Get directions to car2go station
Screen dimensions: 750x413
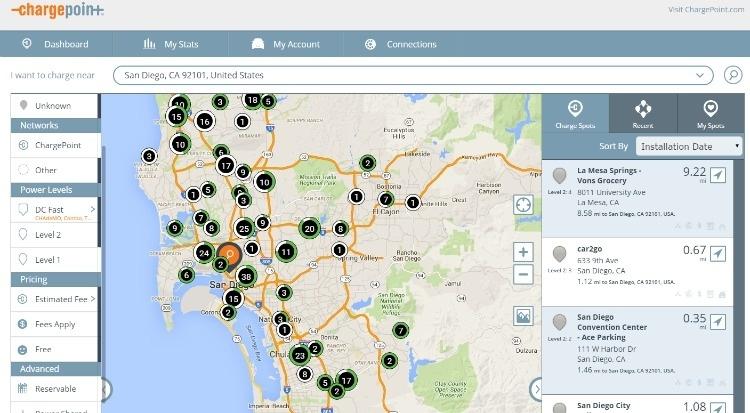coord(717,254)
